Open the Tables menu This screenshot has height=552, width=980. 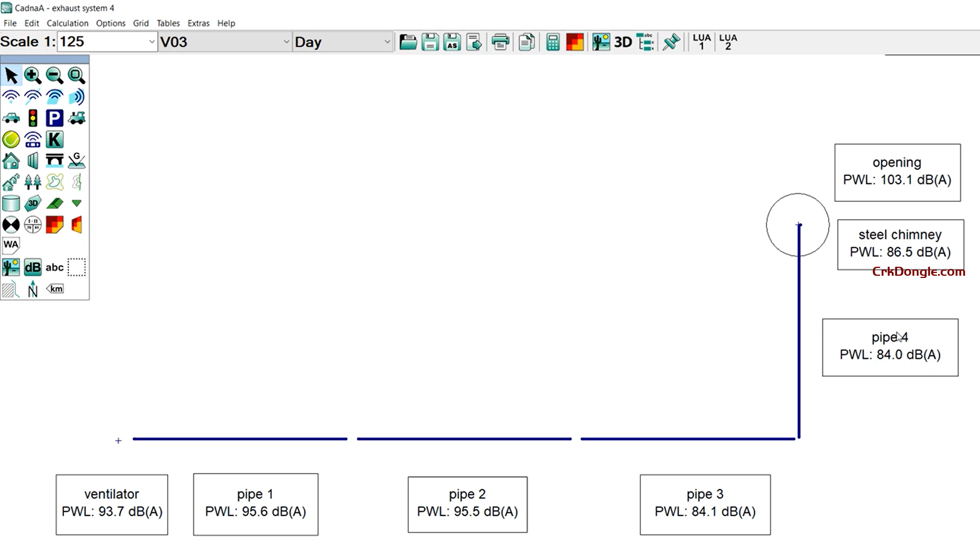(168, 23)
